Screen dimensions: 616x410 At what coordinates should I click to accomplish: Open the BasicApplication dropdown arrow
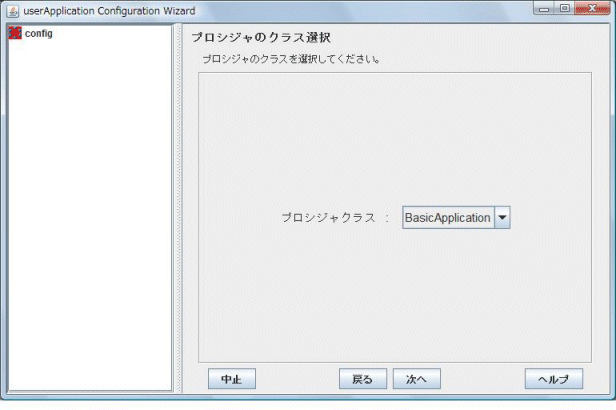[502, 217]
